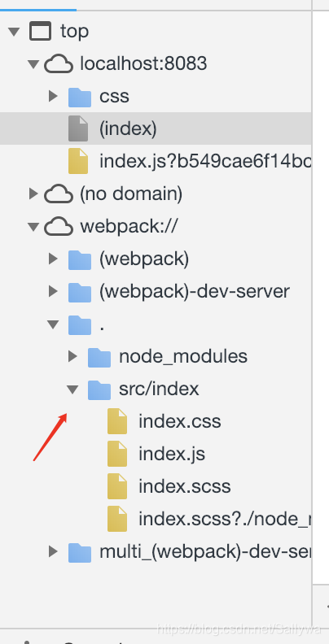Expand the css folder arrow
Image resolution: width=329 pixels, height=644 pixels.
[x=53, y=97]
